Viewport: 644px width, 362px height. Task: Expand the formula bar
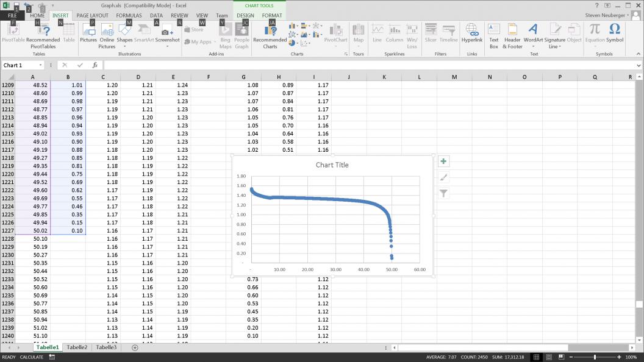[x=639, y=65]
